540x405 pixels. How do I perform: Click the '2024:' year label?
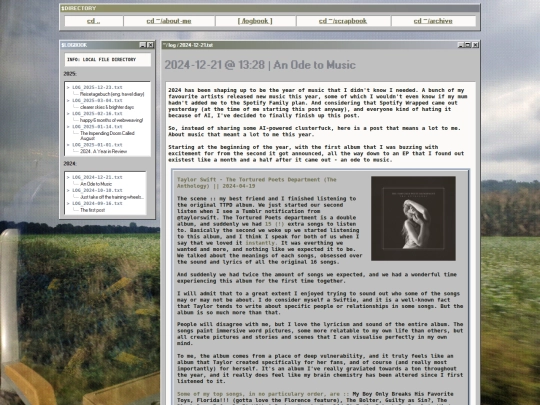(70, 163)
